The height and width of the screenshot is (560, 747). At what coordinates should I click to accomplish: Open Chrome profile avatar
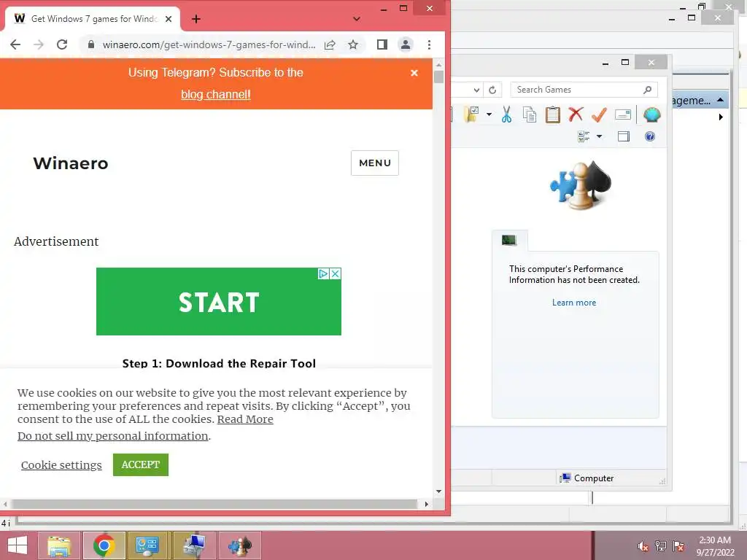[406, 44]
